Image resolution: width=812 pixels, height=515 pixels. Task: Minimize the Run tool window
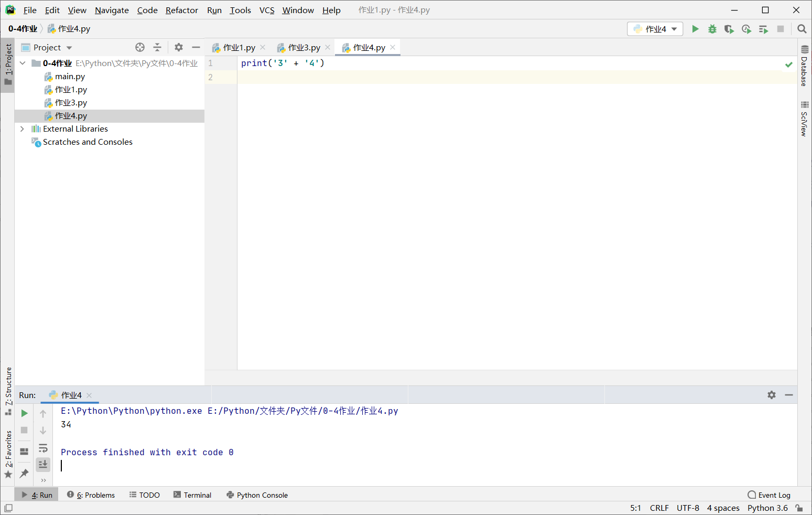789,395
